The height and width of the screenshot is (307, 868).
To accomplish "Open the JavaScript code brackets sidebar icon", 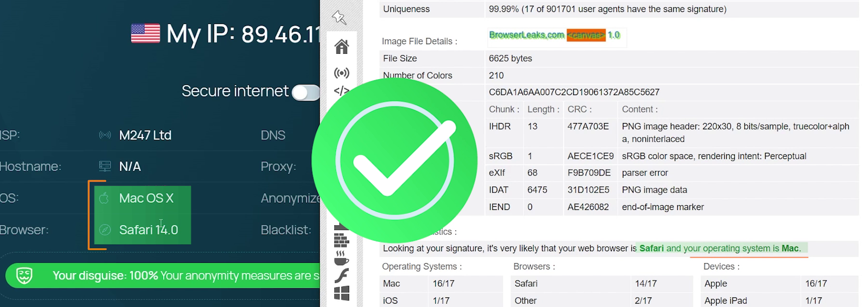I will tap(341, 91).
